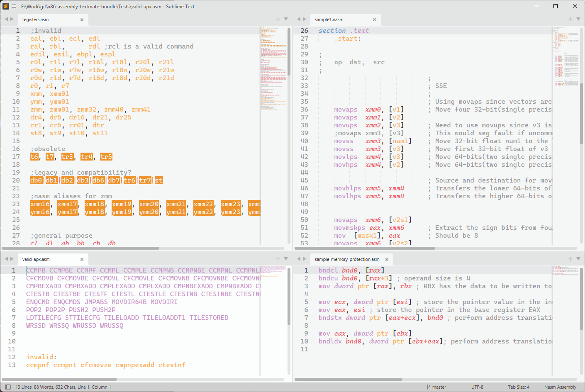The height and width of the screenshot is (392, 585).
Task: Go to next tab in registers.asm pane
Action: tap(12, 19)
